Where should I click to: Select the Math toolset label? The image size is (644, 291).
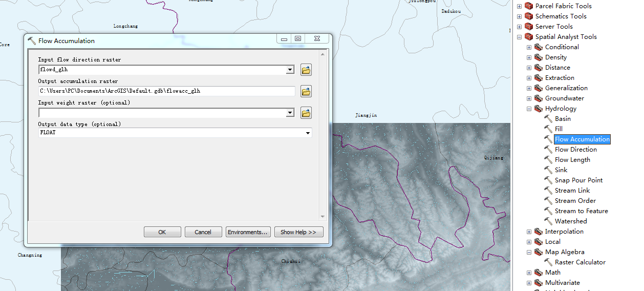553,273
